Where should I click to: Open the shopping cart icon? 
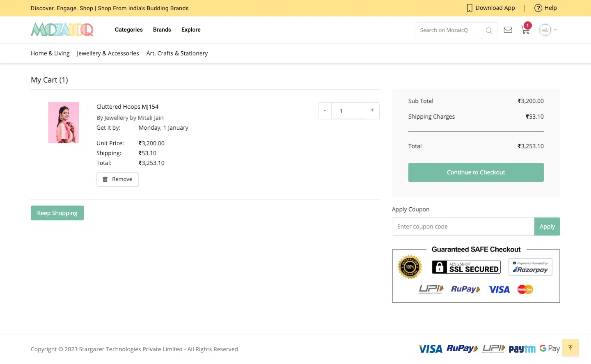(525, 30)
